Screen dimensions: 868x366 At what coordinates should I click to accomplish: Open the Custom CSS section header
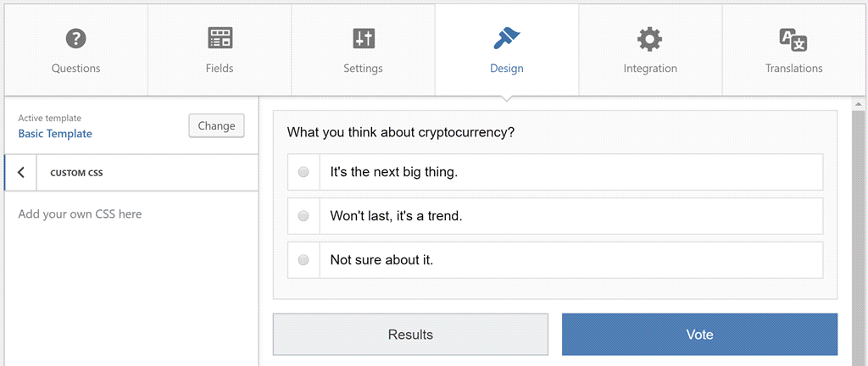147,173
